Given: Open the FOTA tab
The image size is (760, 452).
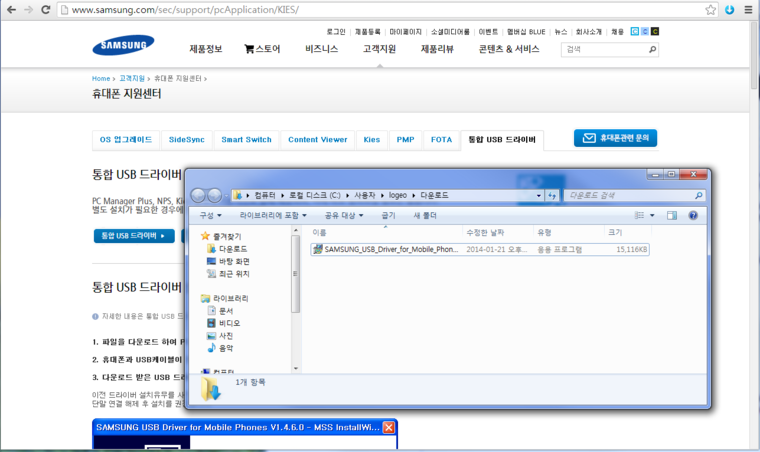Looking at the screenshot, I should point(441,140).
